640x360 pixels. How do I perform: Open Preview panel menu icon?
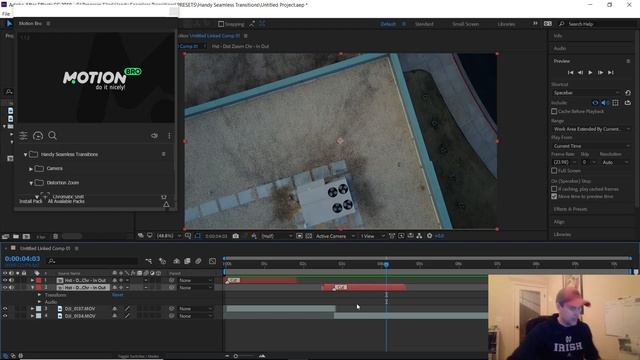tap(628, 61)
